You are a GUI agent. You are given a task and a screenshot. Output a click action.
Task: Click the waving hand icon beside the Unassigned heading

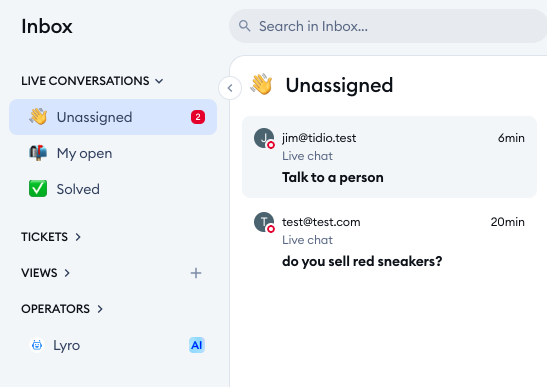(x=261, y=84)
